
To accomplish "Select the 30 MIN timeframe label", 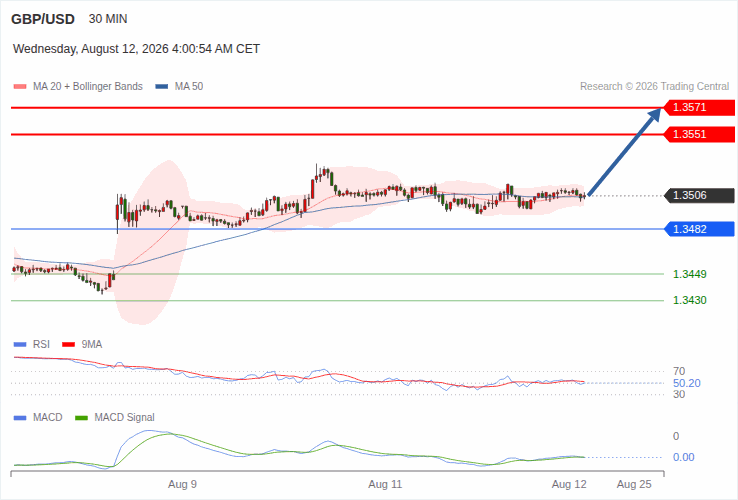I will [x=108, y=19].
